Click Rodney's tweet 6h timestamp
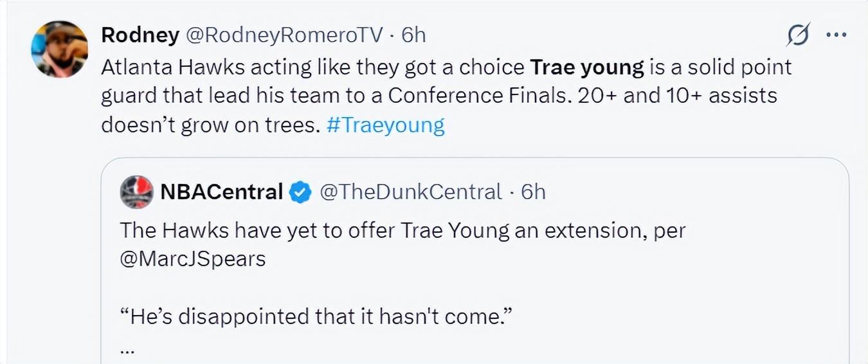Screen dimensions: 868x364 [x=413, y=35]
